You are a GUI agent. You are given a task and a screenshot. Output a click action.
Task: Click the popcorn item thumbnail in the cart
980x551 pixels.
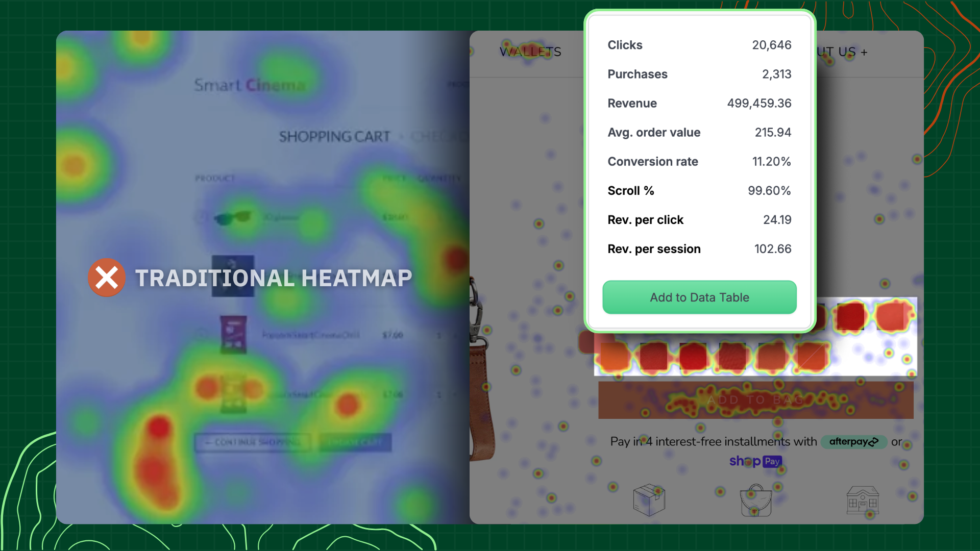[233, 334]
